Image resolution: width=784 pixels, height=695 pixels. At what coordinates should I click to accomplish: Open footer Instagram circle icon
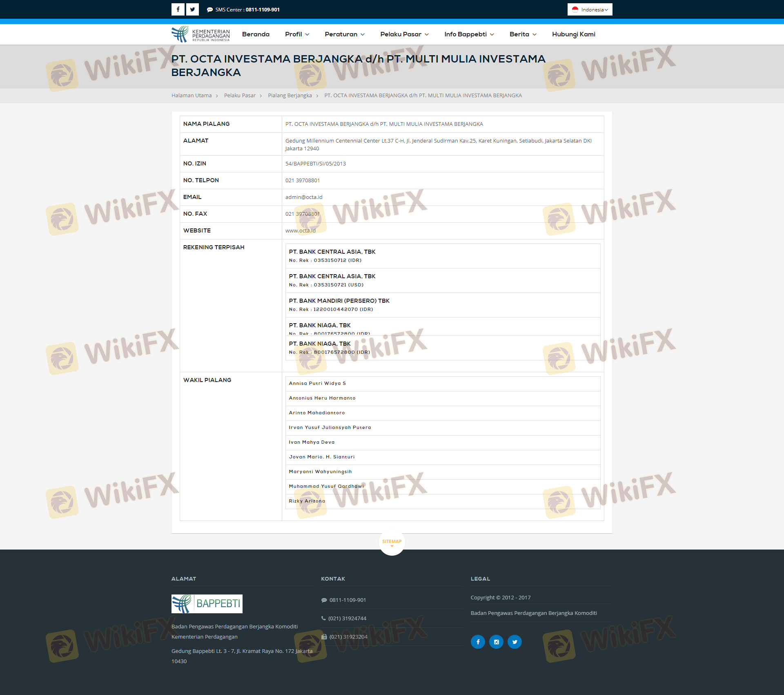pos(496,641)
